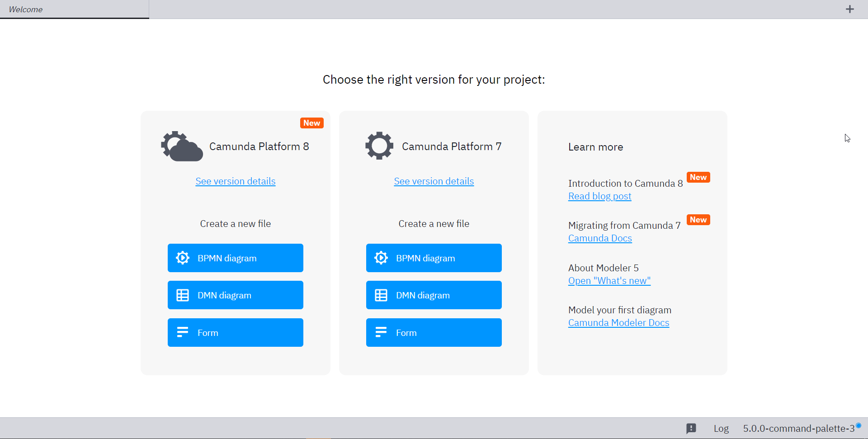
Task: Open a new tab with the plus button
Action: 850,9
